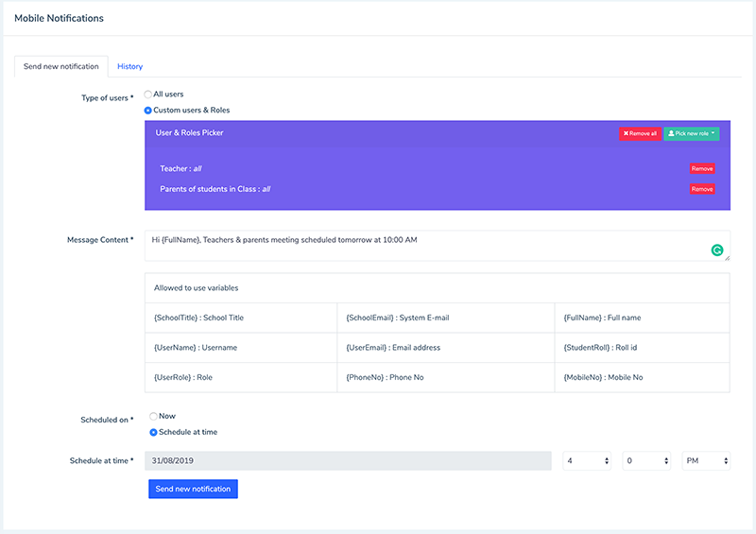Click the {StudentRoll} : Roll id cell
The height and width of the screenshot is (534, 756).
(643, 348)
